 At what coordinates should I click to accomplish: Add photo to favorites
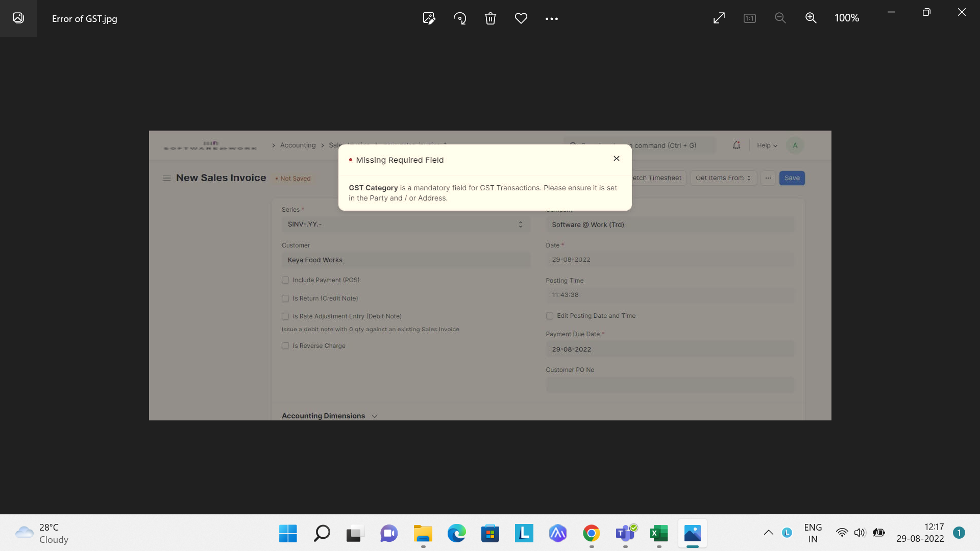pos(521,18)
